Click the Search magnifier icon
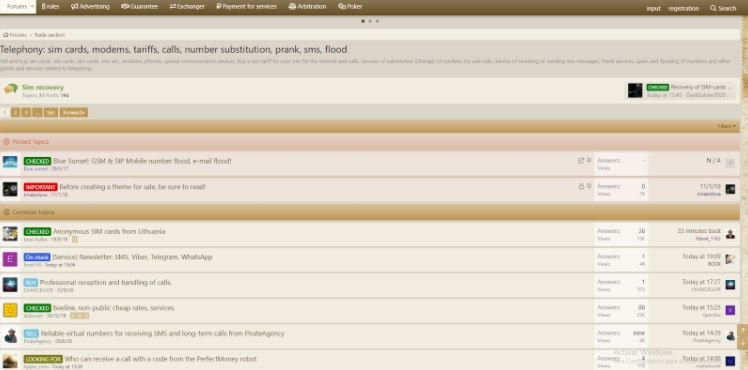Screen dimensions: 748x370 coord(713,8)
